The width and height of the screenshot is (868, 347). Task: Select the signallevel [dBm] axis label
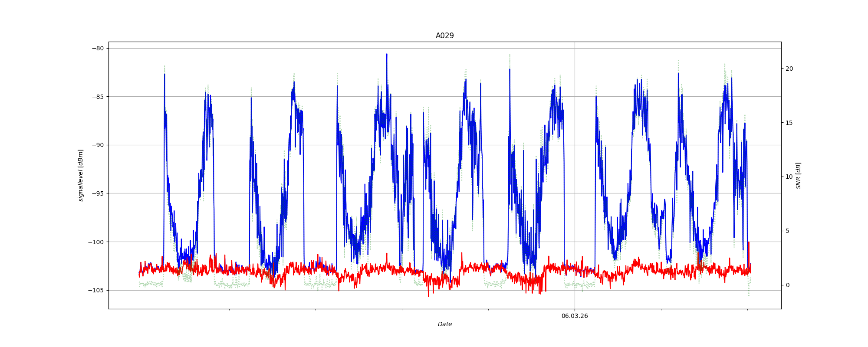pyautogui.click(x=80, y=175)
